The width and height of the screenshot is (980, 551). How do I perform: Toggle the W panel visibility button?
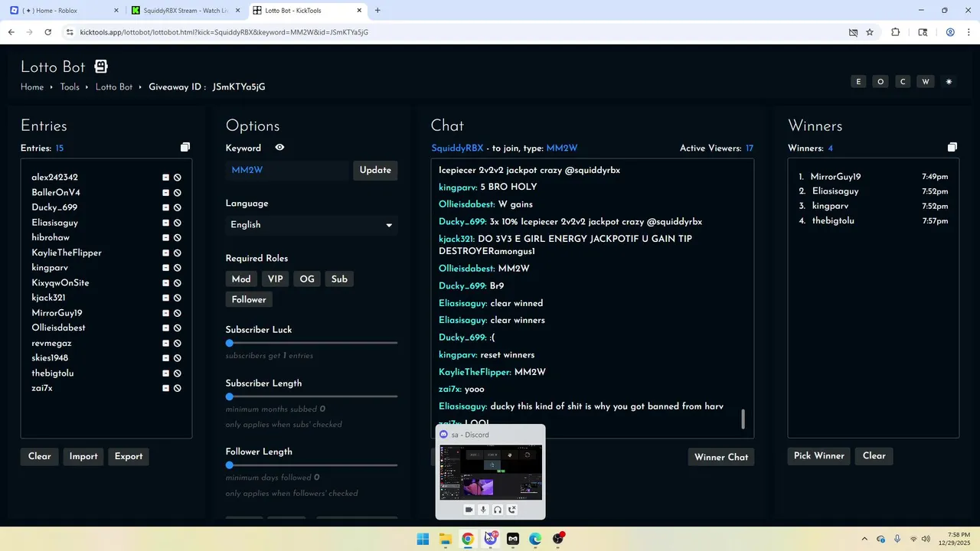[x=926, y=82]
